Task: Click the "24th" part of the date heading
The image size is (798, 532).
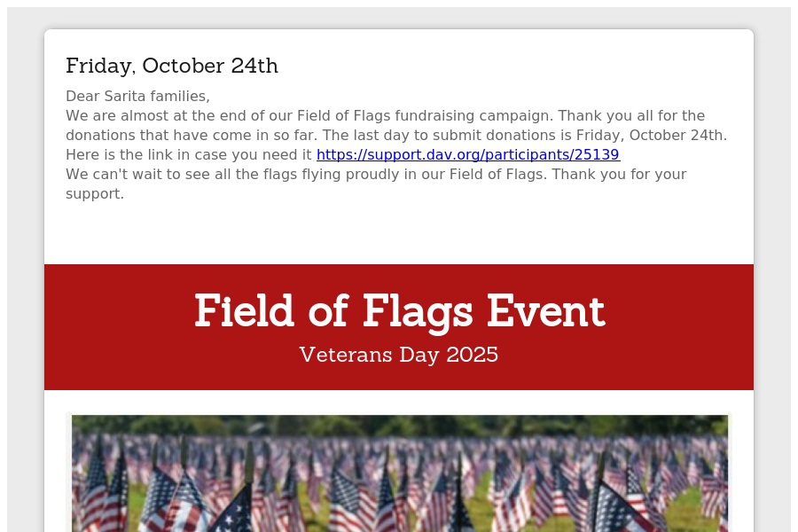Action: 254,66
